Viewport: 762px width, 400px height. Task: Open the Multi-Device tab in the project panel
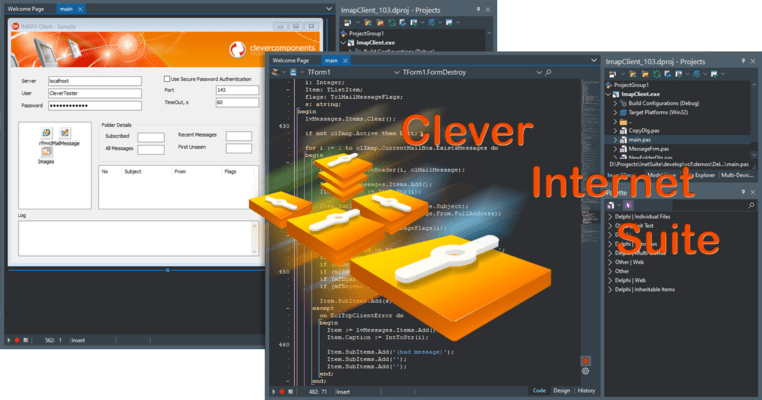pyautogui.click(x=741, y=174)
